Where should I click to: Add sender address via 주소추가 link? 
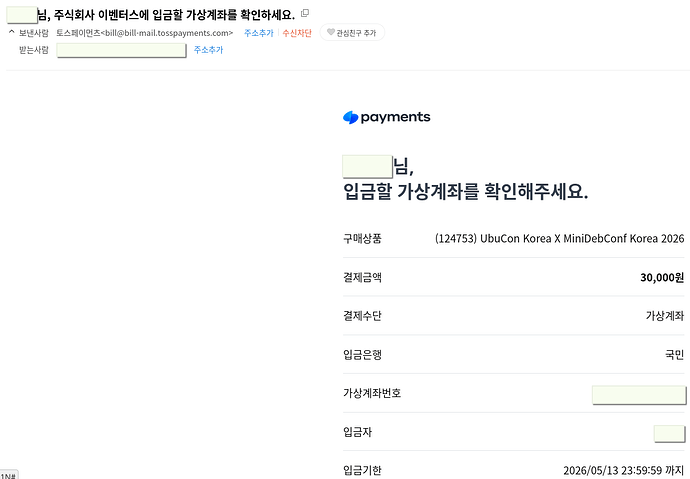pos(259,33)
